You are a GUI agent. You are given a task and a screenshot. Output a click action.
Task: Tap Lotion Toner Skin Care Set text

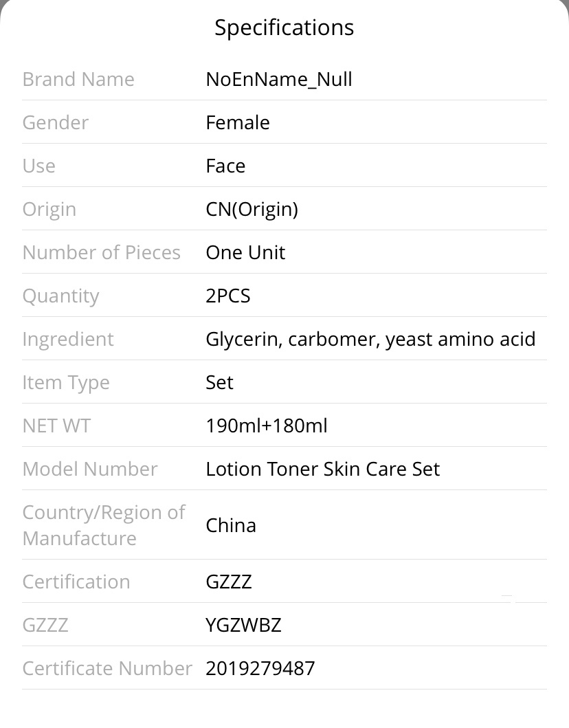[322, 469]
